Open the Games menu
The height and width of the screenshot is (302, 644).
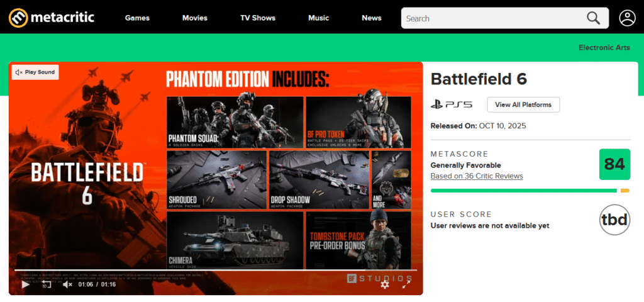coord(137,18)
